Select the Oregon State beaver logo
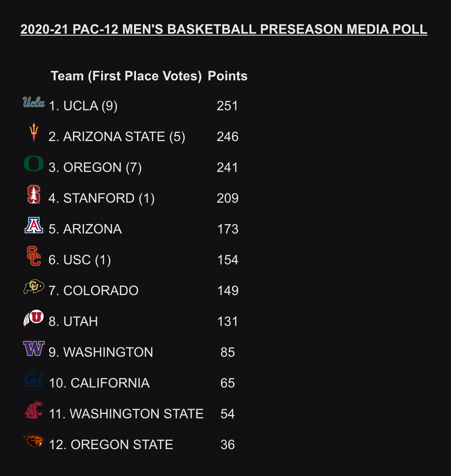This screenshot has width=451, height=476. [x=34, y=441]
